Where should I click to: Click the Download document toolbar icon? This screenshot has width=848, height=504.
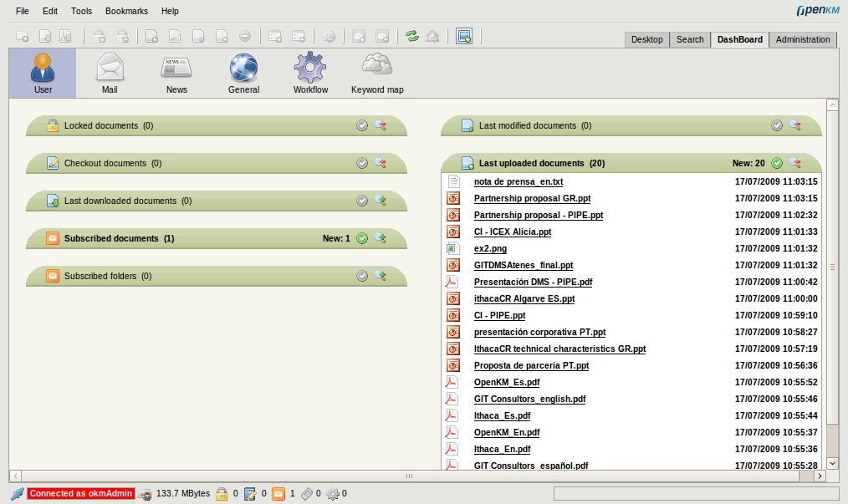pyautogui.click(x=45, y=36)
